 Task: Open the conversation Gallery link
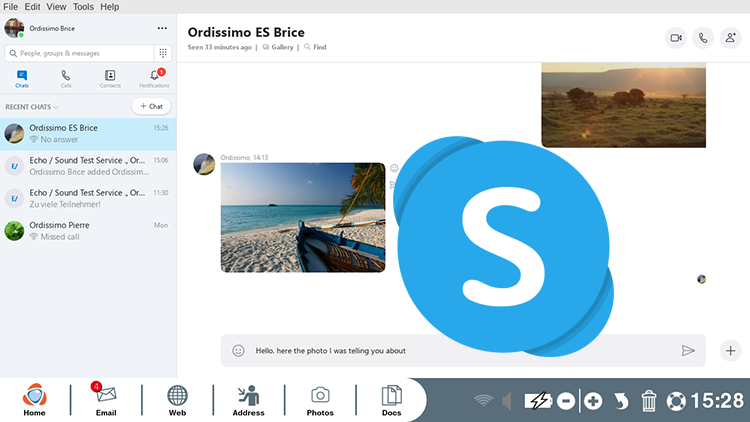[x=278, y=47]
